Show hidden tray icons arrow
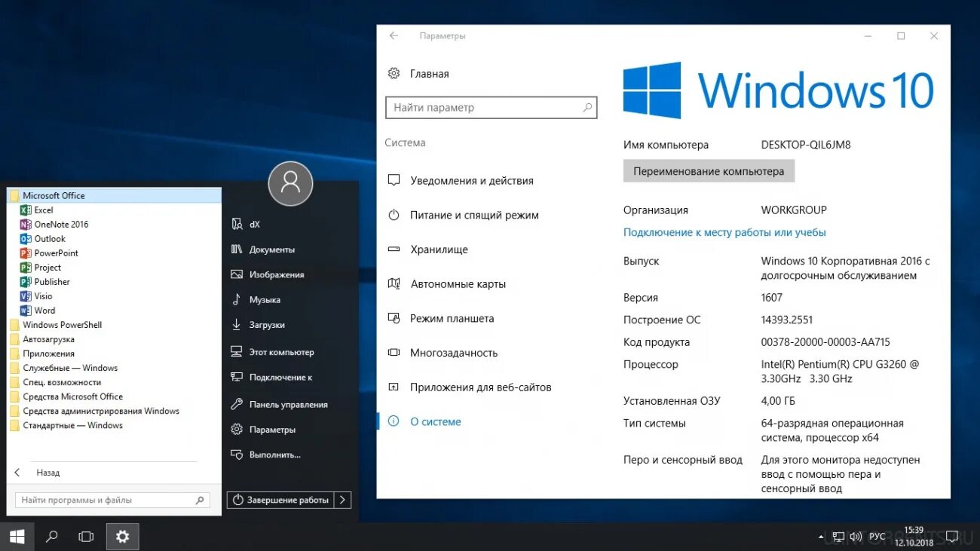 [x=820, y=537]
